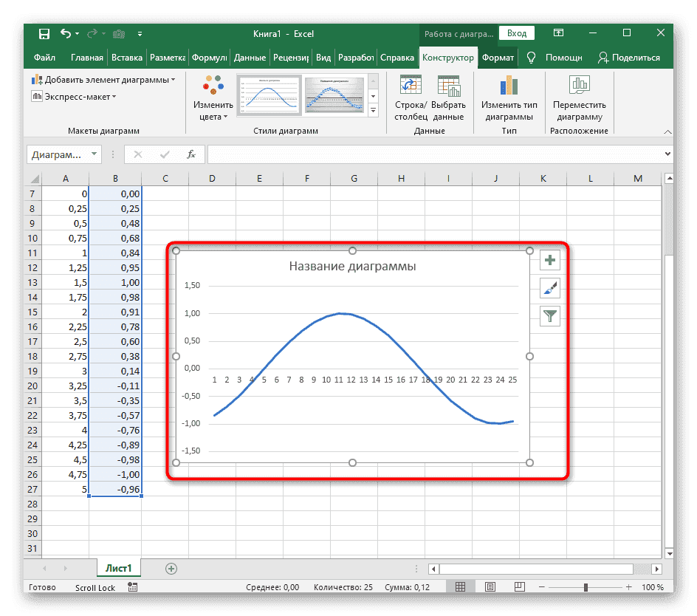Add a new sheet with the plus button
Image resolution: width=697 pixels, height=616 pixels.
(x=171, y=568)
